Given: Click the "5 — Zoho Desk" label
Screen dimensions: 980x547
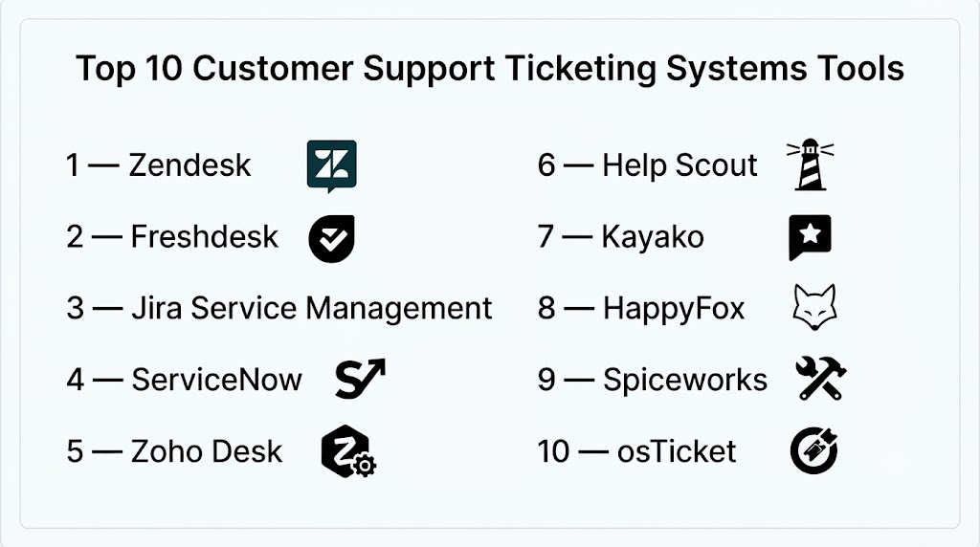Looking at the screenshot, I should [174, 451].
